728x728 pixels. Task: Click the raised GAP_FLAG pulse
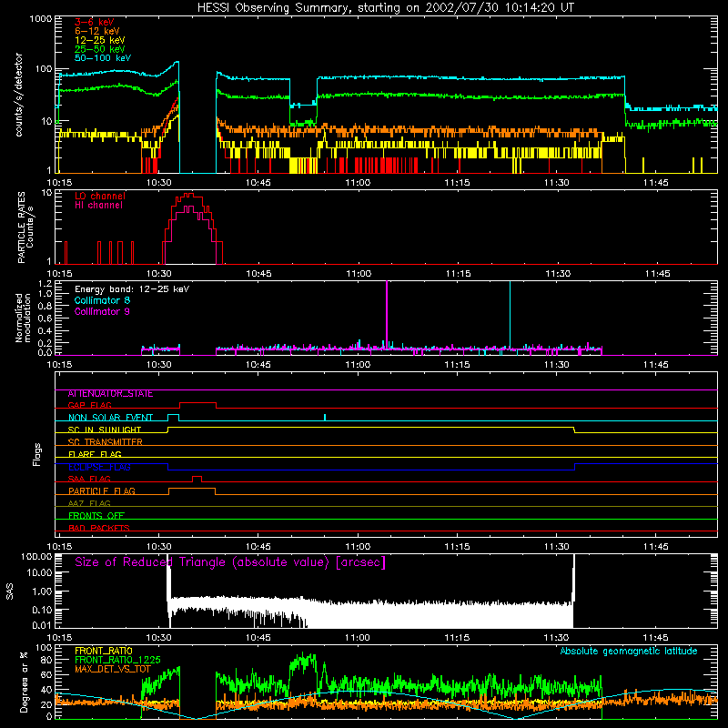197,405
